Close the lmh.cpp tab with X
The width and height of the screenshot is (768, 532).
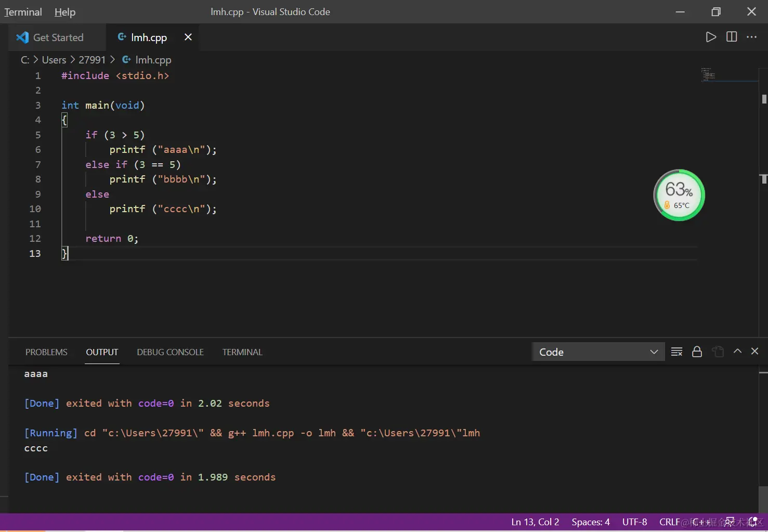(188, 37)
